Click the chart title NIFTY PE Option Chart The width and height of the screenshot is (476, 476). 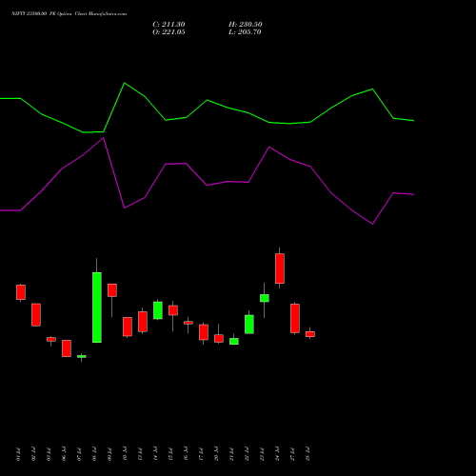click(69, 13)
